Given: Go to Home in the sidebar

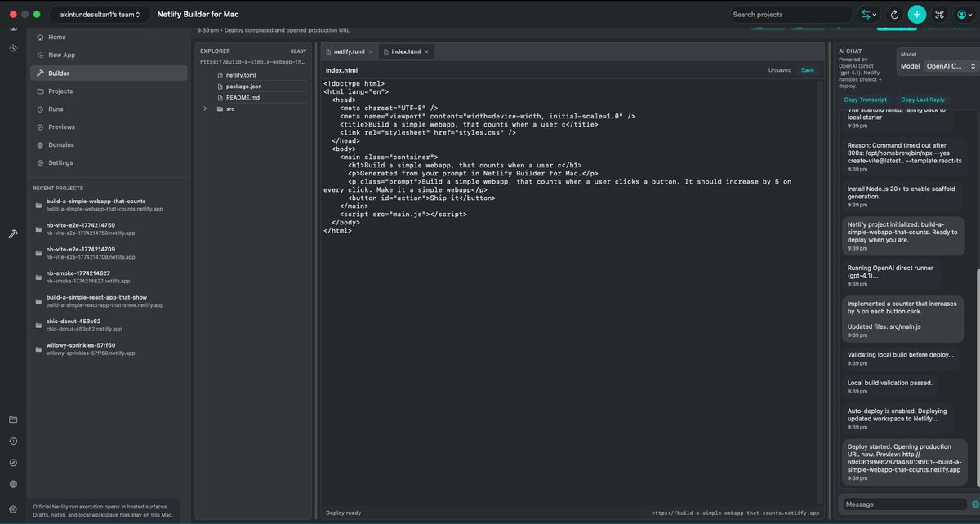Looking at the screenshot, I should 109,37.
